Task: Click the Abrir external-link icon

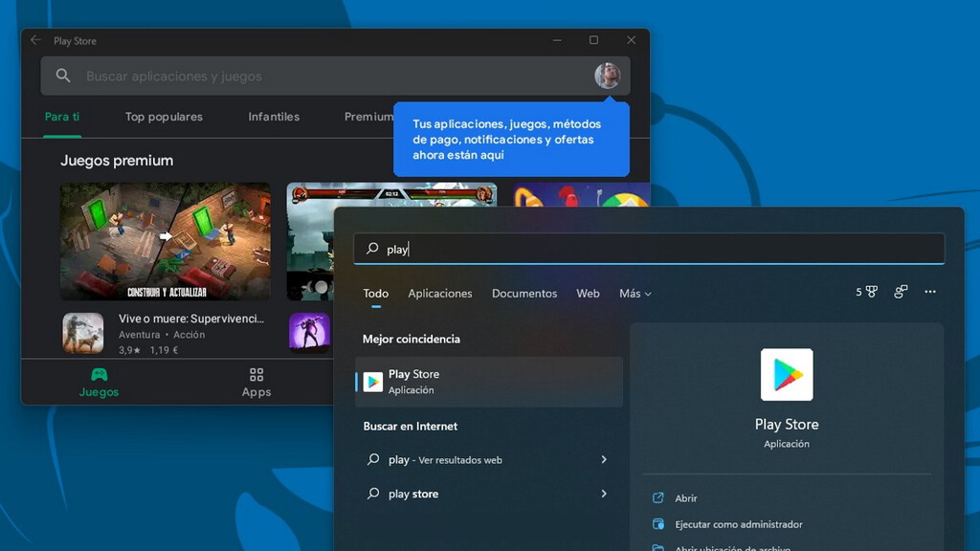Action: [x=657, y=497]
